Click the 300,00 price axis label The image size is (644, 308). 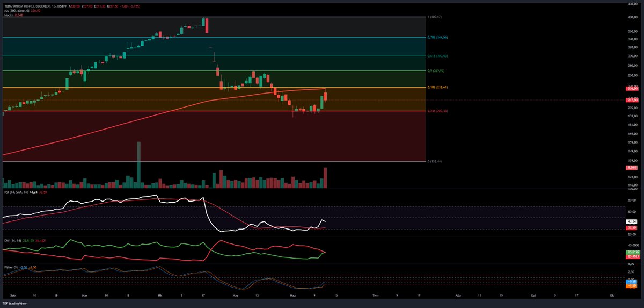click(x=632, y=55)
